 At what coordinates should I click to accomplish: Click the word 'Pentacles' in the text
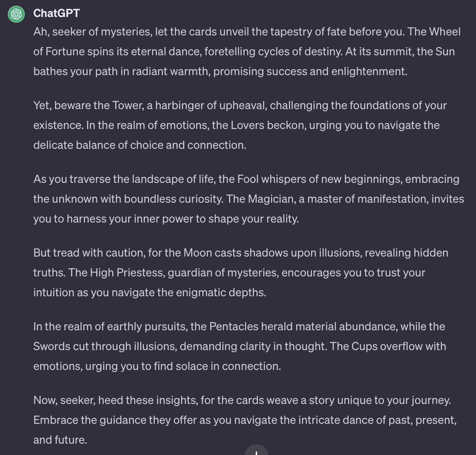click(x=234, y=326)
